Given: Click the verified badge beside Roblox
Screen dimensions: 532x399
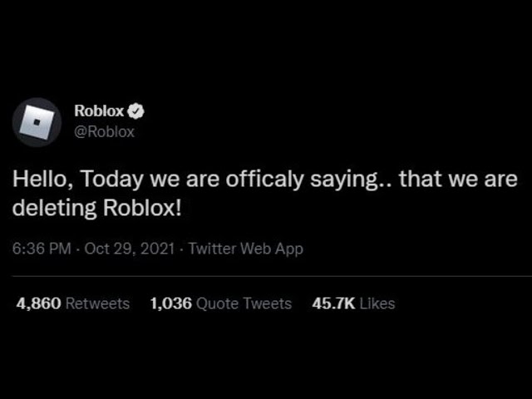Looking at the screenshot, I should point(134,111).
